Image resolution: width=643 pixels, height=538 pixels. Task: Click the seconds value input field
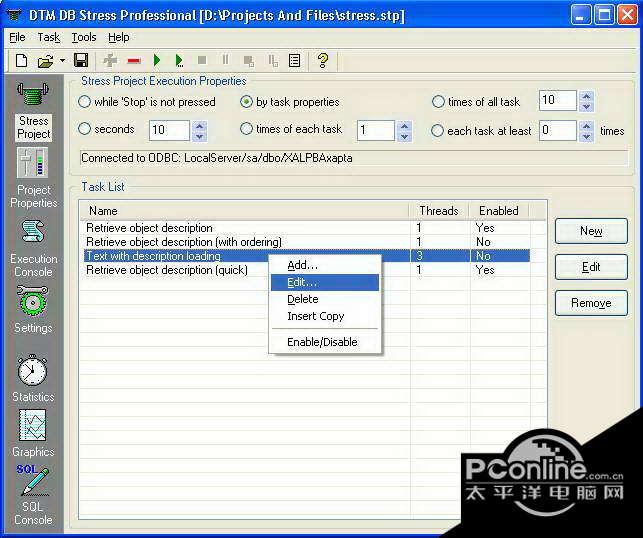click(169, 130)
